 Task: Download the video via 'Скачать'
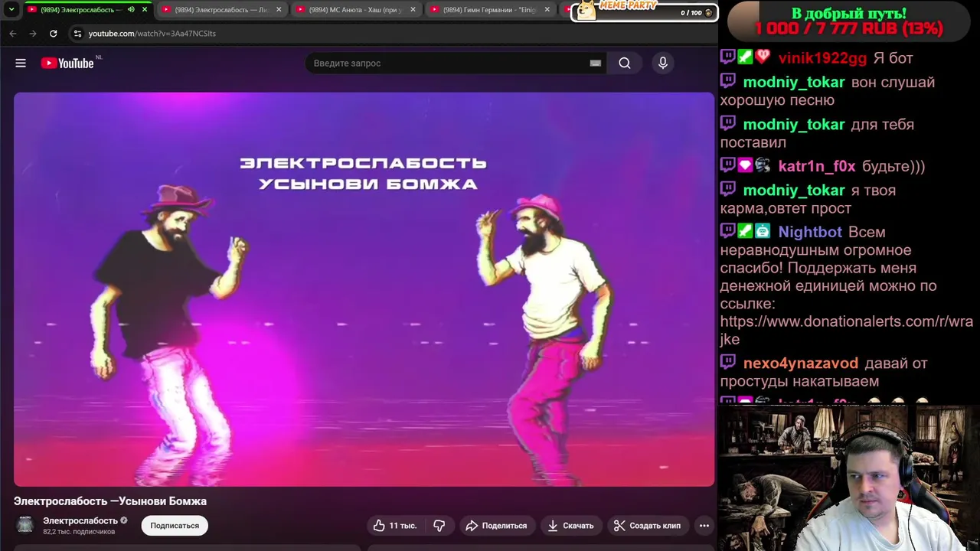[x=570, y=526]
